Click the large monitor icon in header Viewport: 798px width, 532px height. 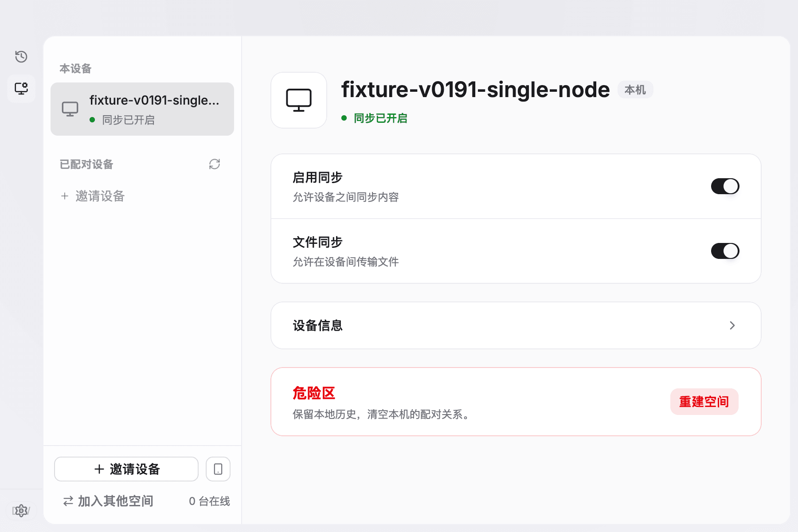click(299, 100)
